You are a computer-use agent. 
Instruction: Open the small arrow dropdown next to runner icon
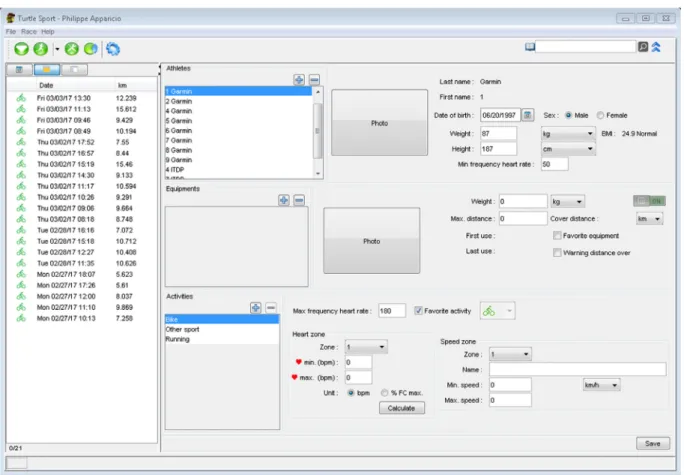(57, 49)
